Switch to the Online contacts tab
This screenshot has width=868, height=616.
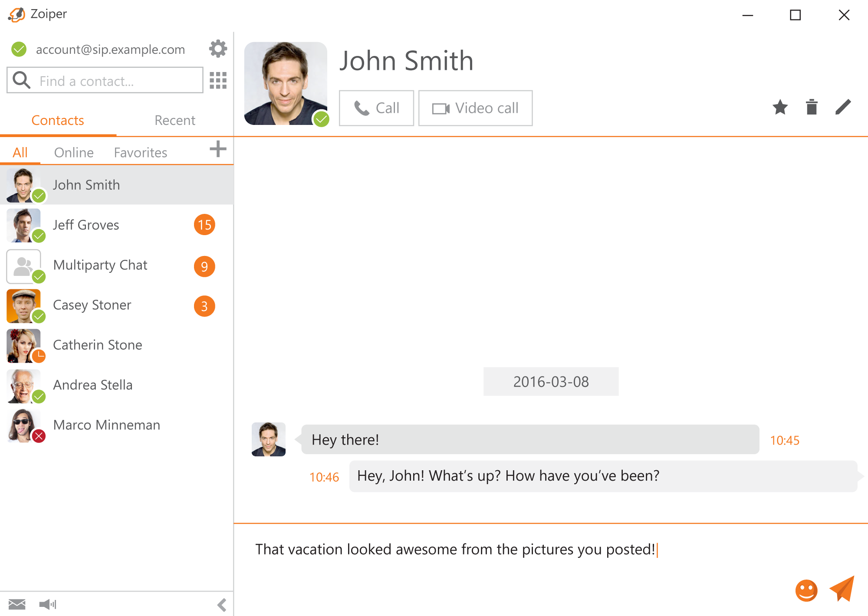tap(74, 152)
